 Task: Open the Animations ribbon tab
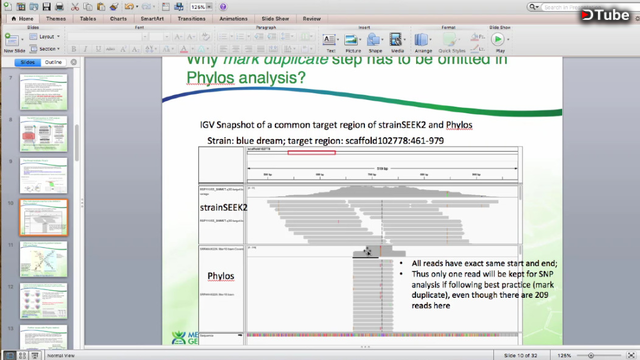click(x=233, y=19)
